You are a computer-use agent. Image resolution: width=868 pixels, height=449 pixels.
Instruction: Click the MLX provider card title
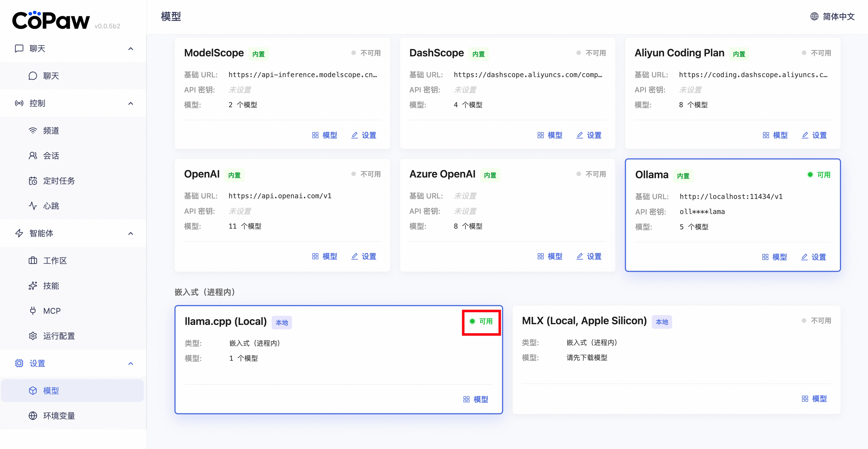click(x=584, y=321)
